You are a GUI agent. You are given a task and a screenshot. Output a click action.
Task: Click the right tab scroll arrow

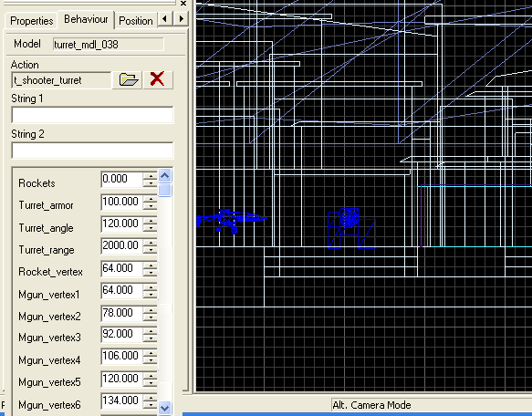click(x=181, y=18)
